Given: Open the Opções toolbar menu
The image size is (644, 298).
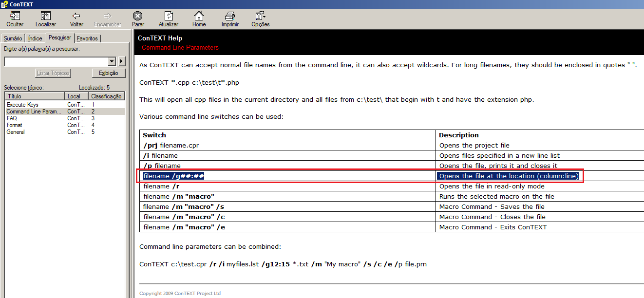Looking at the screenshot, I should click(x=260, y=16).
